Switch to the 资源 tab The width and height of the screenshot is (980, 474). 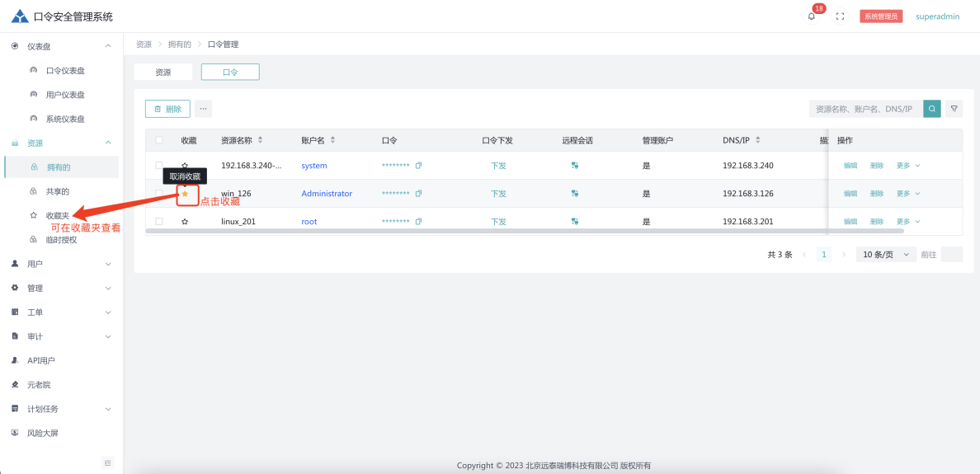[163, 73]
